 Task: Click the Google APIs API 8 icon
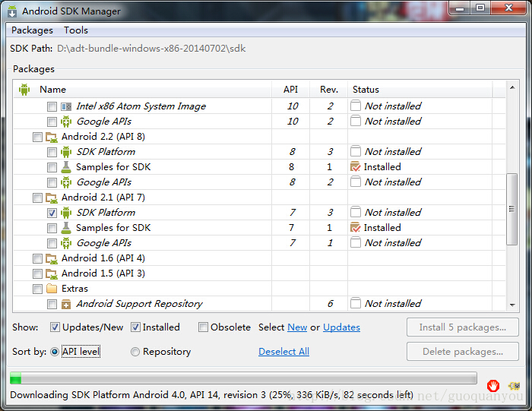pyautogui.click(x=66, y=182)
